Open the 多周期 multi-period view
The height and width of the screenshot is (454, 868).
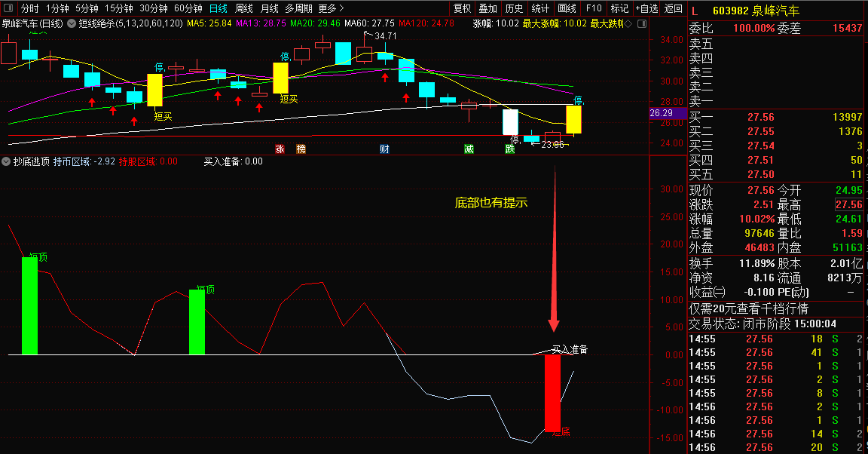coord(299,8)
